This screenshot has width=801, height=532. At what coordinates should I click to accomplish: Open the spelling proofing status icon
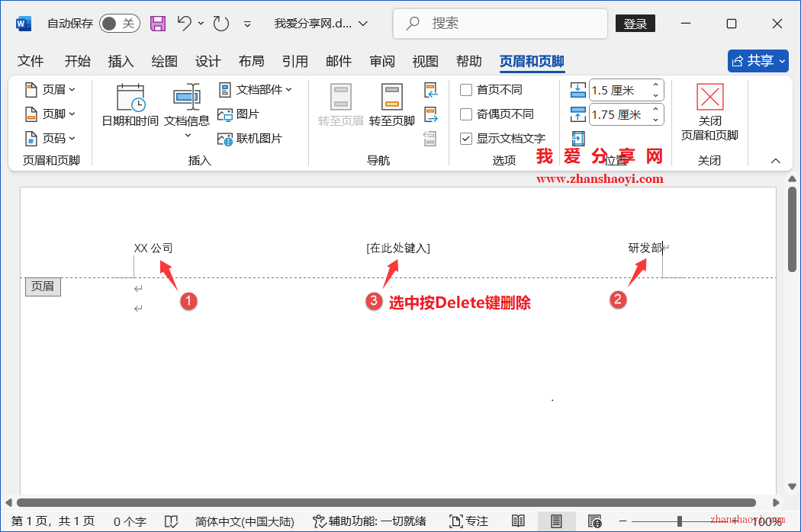[x=171, y=521]
